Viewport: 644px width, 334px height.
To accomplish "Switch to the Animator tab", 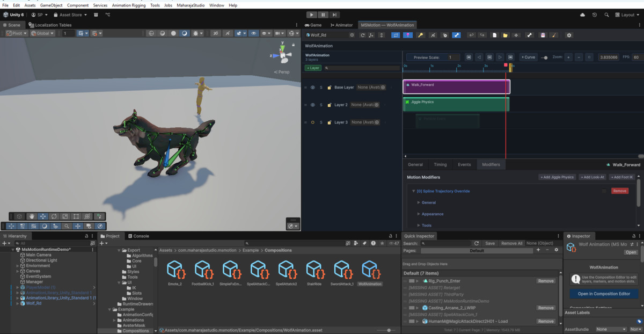I will point(341,25).
